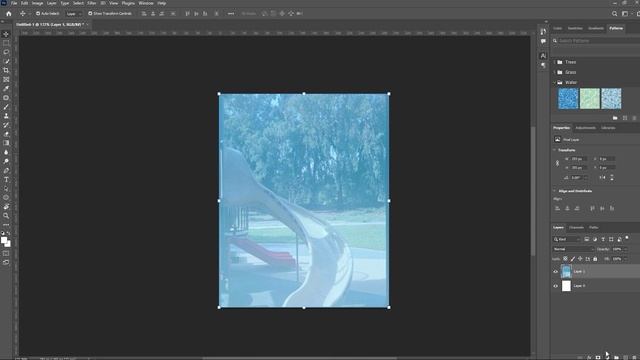
Task: Click lock image pixels brush icon
Action: coord(573,259)
